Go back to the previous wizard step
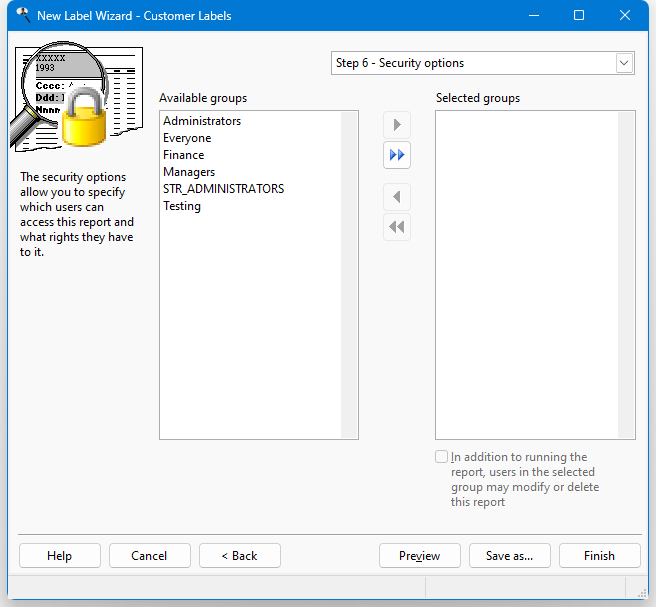 pos(239,556)
